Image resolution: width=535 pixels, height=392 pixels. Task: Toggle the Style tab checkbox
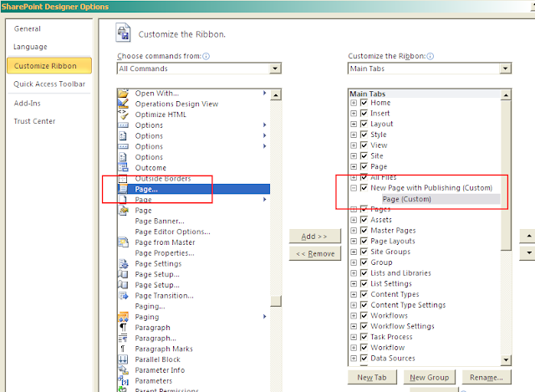pos(364,135)
